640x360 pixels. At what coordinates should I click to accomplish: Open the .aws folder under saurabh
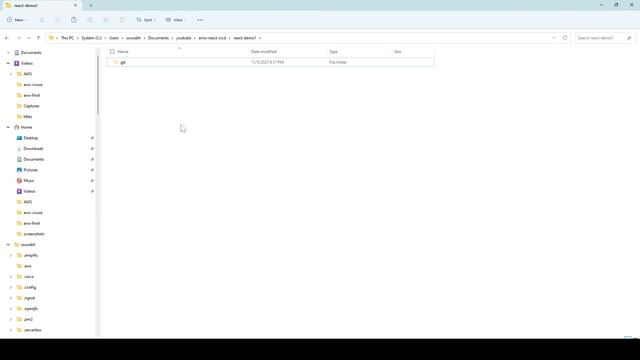pos(27,266)
